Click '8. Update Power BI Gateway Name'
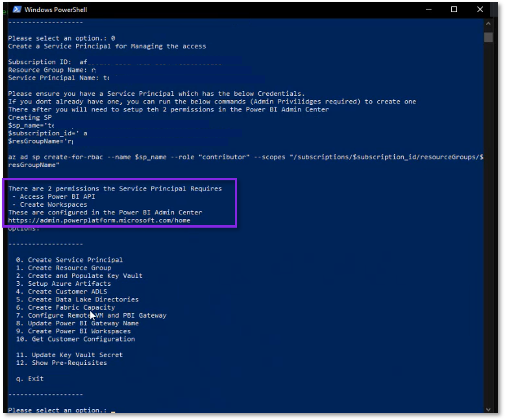The width and height of the screenshot is (505, 420). tap(77, 323)
